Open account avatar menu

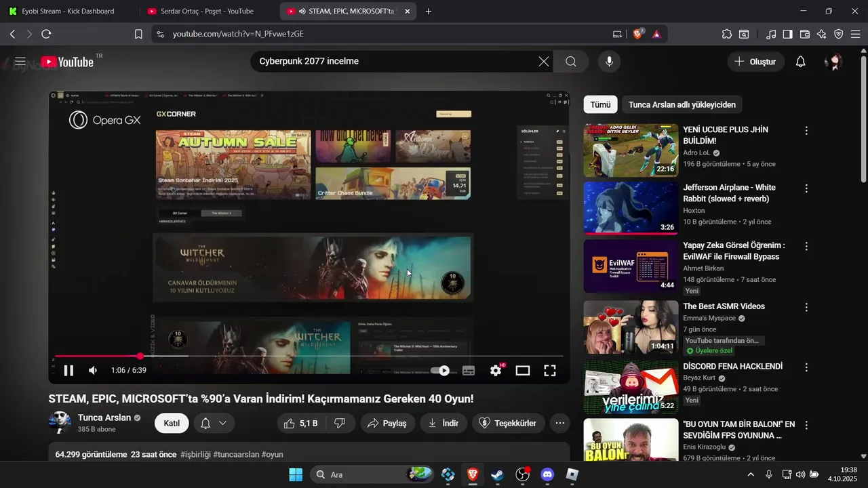pos(833,62)
